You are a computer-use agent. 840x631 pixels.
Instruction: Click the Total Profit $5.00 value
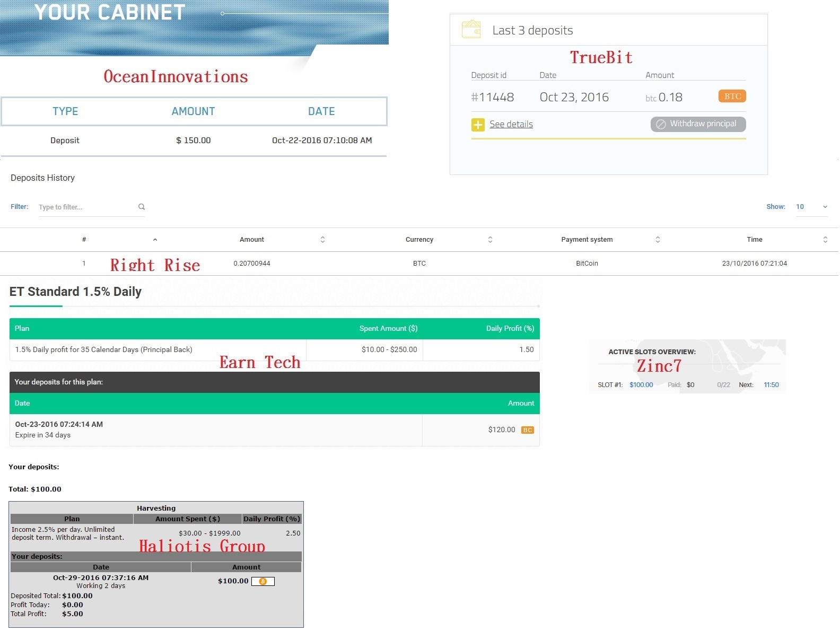click(x=73, y=614)
